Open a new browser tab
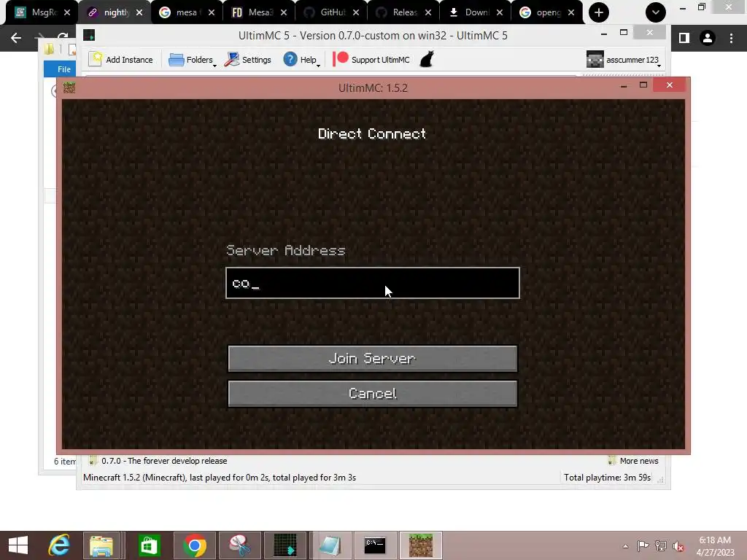Image resolution: width=747 pixels, height=560 pixels. (599, 12)
